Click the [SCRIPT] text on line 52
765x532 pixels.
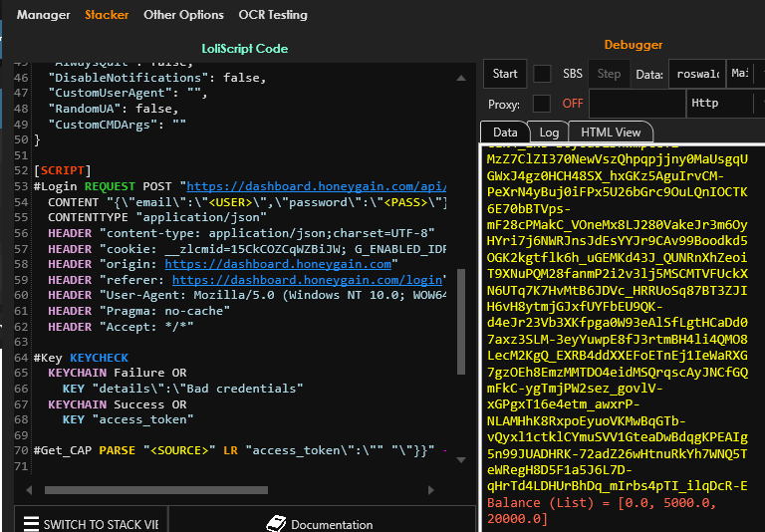coord(63,170)
